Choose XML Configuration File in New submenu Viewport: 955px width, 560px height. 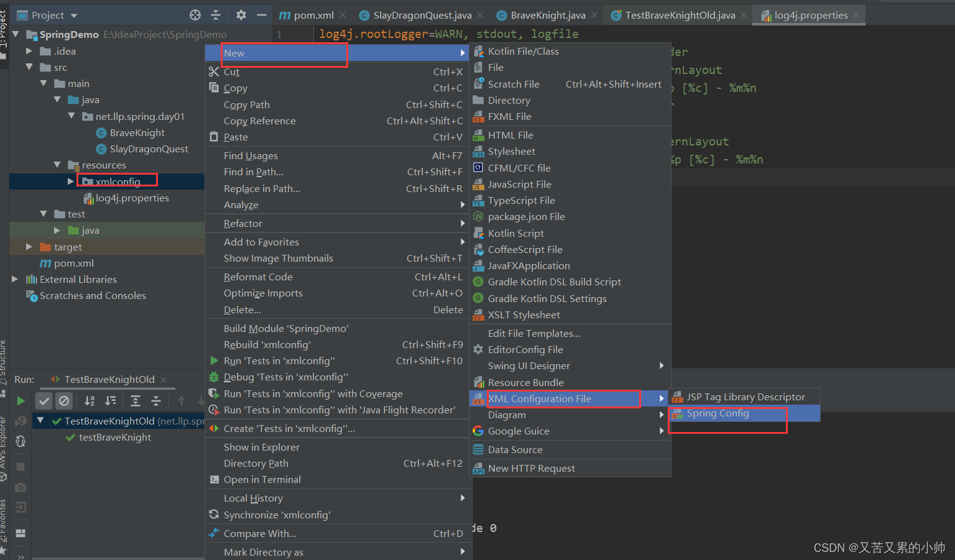pyautogui.click(x=570, y=398)
